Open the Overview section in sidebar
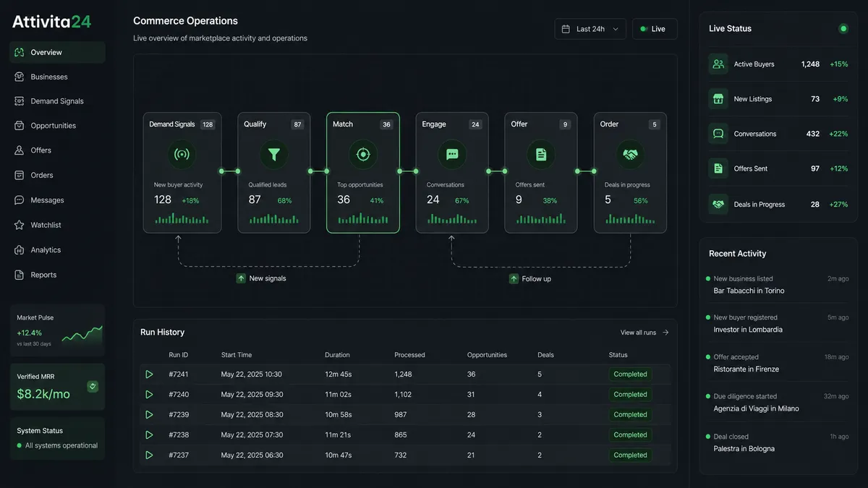 [57, 52]
